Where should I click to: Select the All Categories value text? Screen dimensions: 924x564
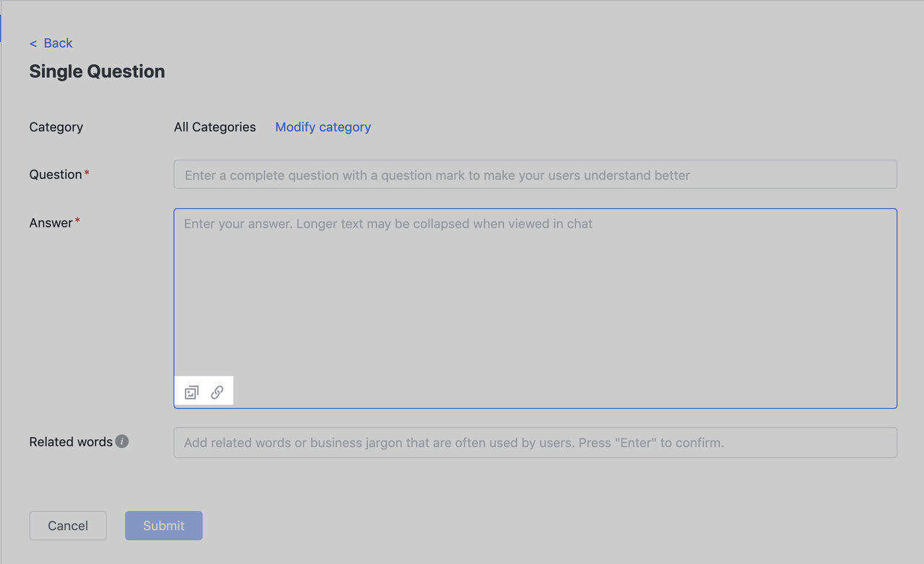click(214, 127)
